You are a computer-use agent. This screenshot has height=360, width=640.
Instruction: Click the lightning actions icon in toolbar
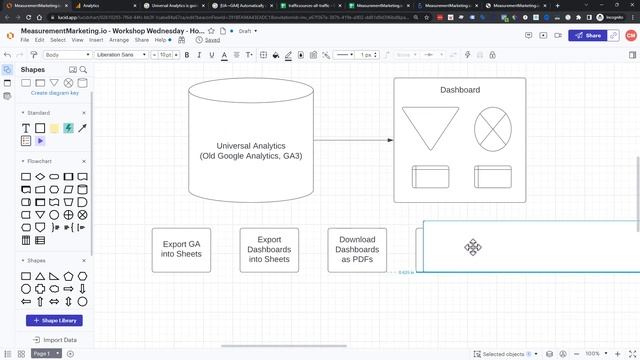[467, 55]
